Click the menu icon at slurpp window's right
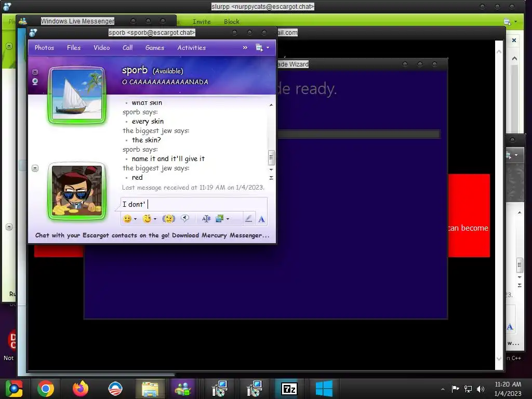The height and width of the screenshot is (399, 532). point(507,22)
